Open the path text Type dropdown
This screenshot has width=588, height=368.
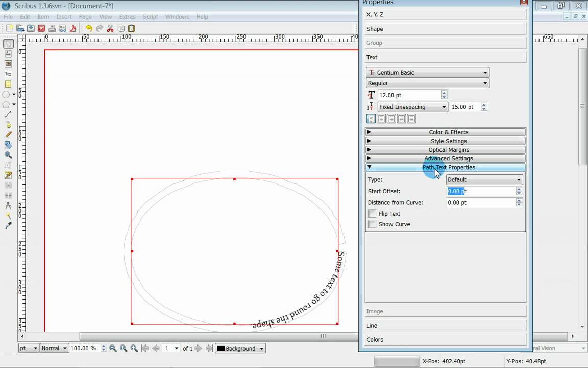coord(484,179)
